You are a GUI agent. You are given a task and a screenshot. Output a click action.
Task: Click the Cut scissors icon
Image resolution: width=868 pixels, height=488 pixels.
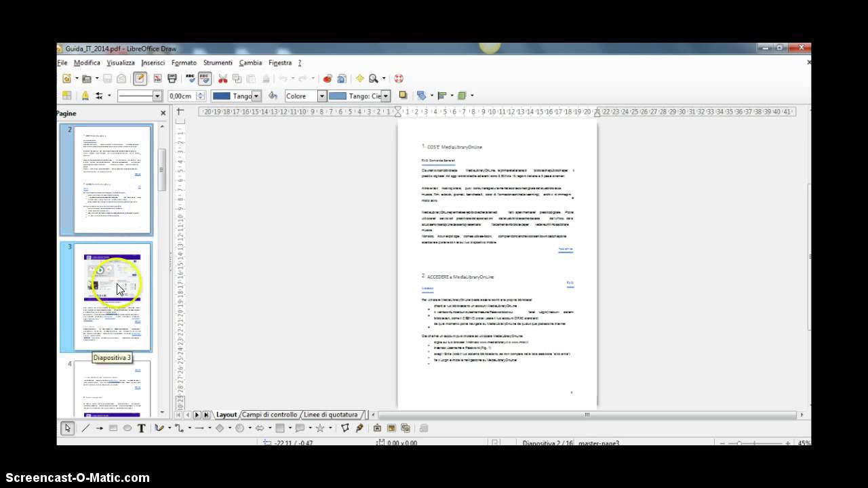(222, 79)
